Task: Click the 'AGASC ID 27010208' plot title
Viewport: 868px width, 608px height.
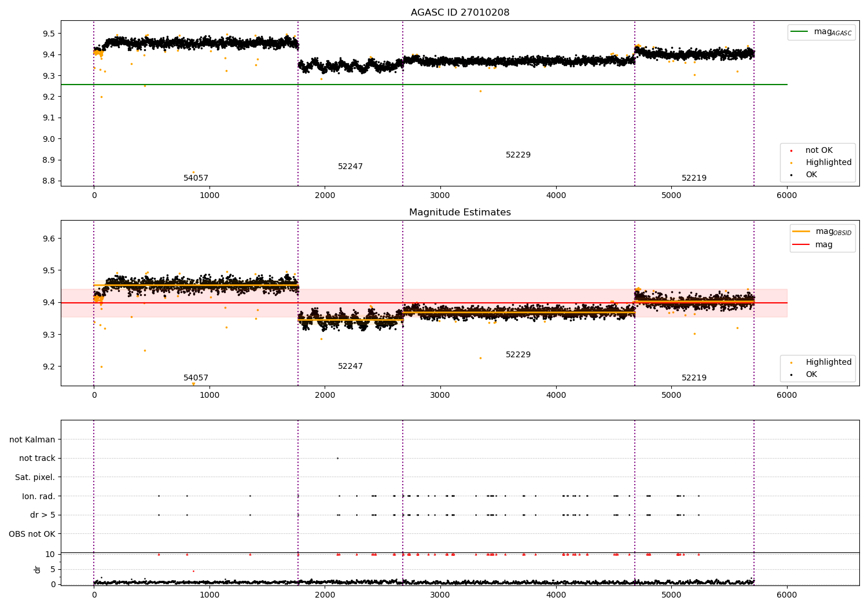Action: tap(460, 13)
